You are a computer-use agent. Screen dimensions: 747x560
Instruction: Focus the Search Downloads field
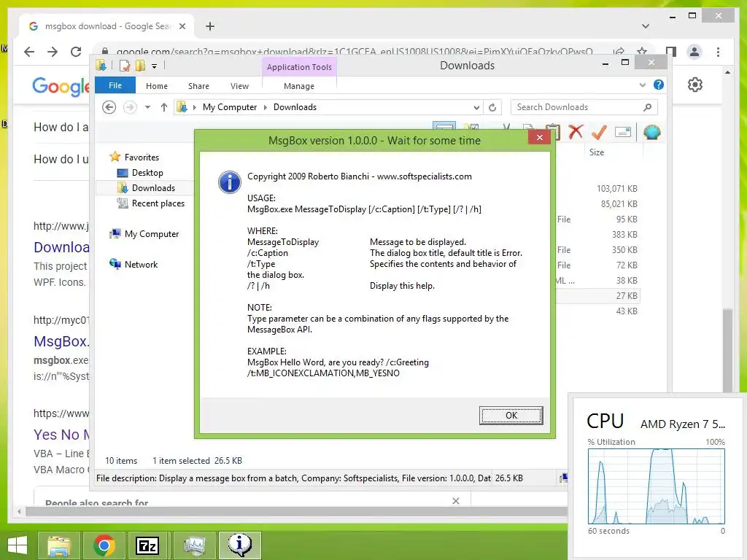(x=584, y=107)
